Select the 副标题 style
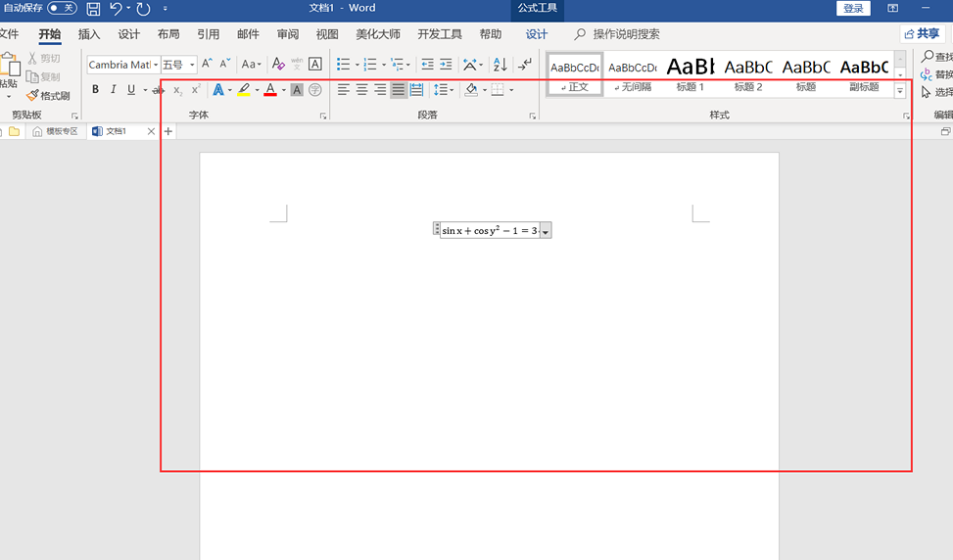 864,74
